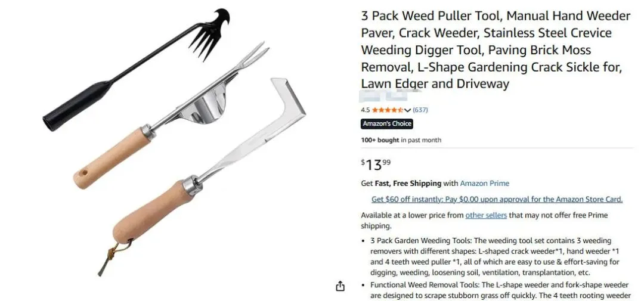This screenshot has height=301, width=644.
Task: Click the 4.5 rating number
Action: coord(366,110)
